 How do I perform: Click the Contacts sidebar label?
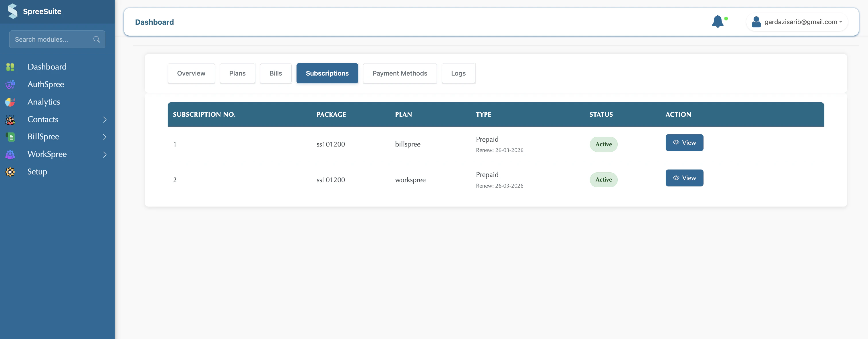tap(43, 120)
